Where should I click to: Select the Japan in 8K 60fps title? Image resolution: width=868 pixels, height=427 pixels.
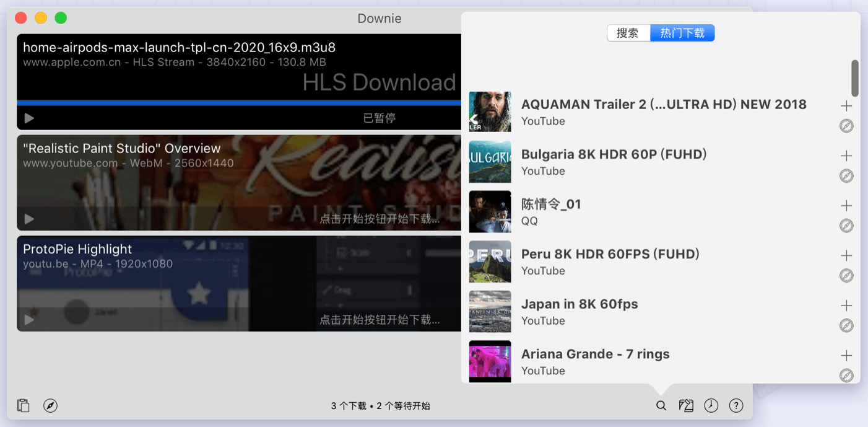pyautogui.click(x=579, y=304)
